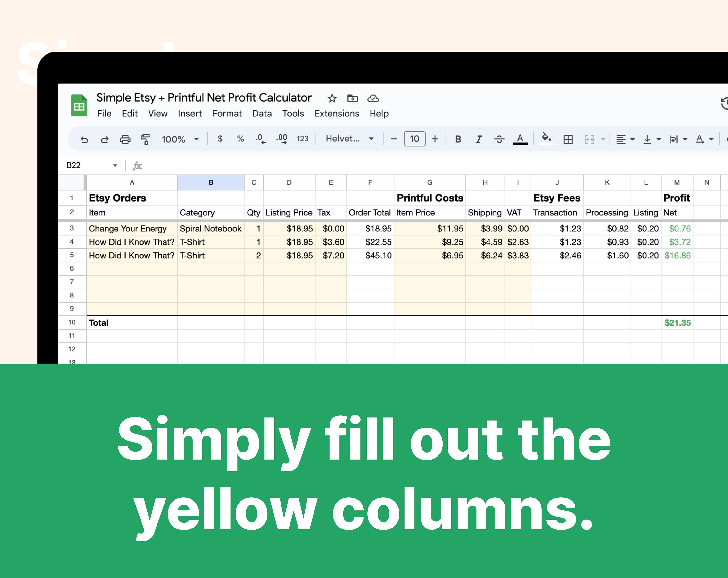Click the 'Listing Price' column label
The height and width of the screenshot is (578, 728).
point(289,213)
